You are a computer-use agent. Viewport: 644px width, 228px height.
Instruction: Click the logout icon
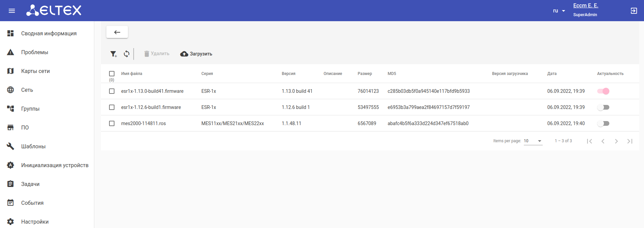pos(634,11)
